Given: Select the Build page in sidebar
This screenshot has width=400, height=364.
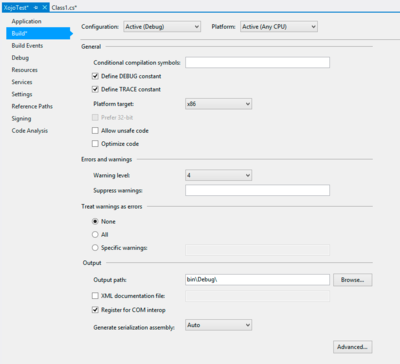Looking at the screenshot, I should coord(38,33).
